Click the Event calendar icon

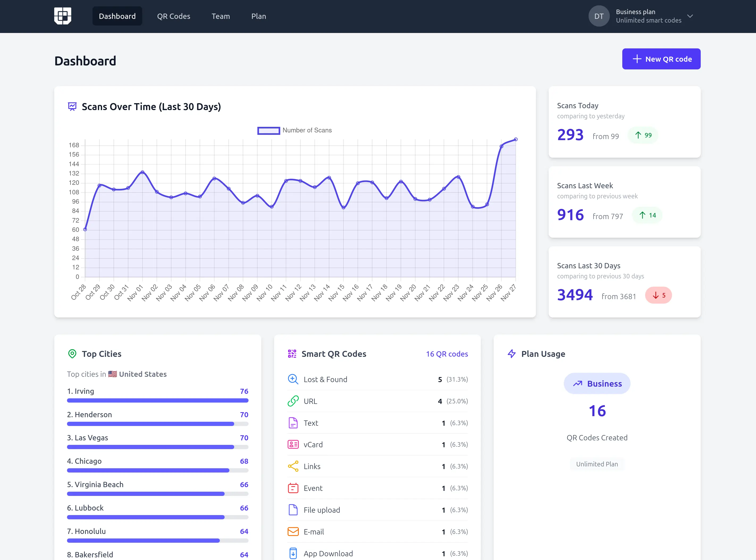tap(293, 488)
